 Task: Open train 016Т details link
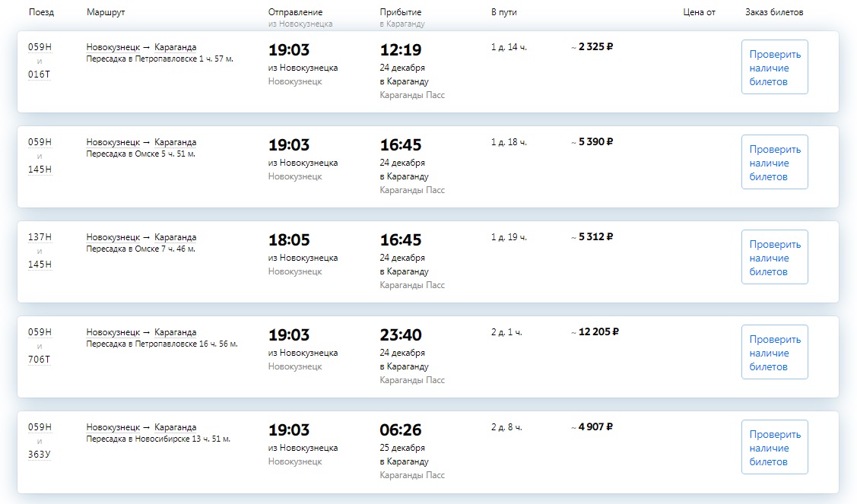point(40,74)
